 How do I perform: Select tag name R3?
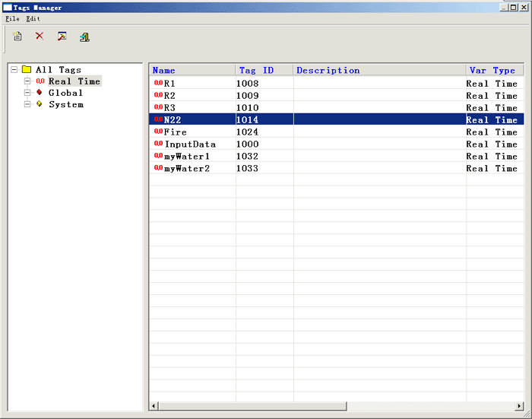coord(169,108)
